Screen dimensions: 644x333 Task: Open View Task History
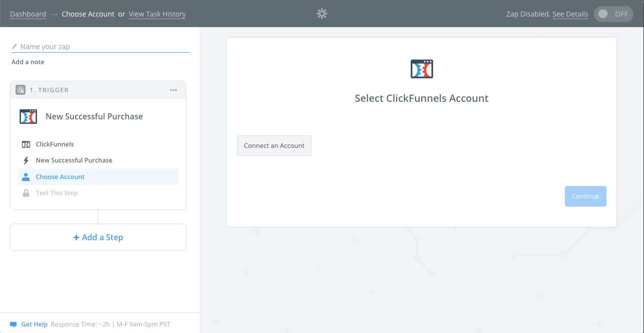pyautogui.click(x=157, y=14)
